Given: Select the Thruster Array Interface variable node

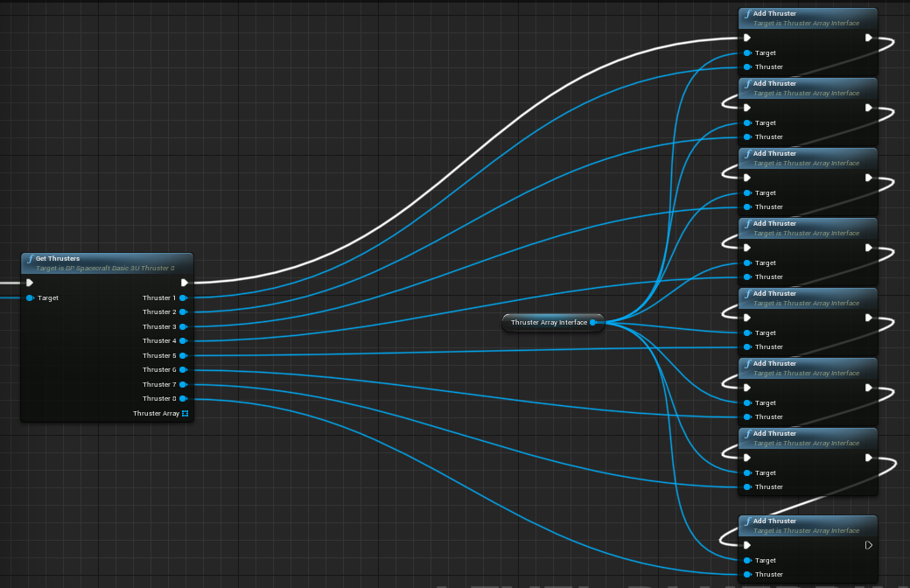Looking at the screenshot, I should point(549,322).
